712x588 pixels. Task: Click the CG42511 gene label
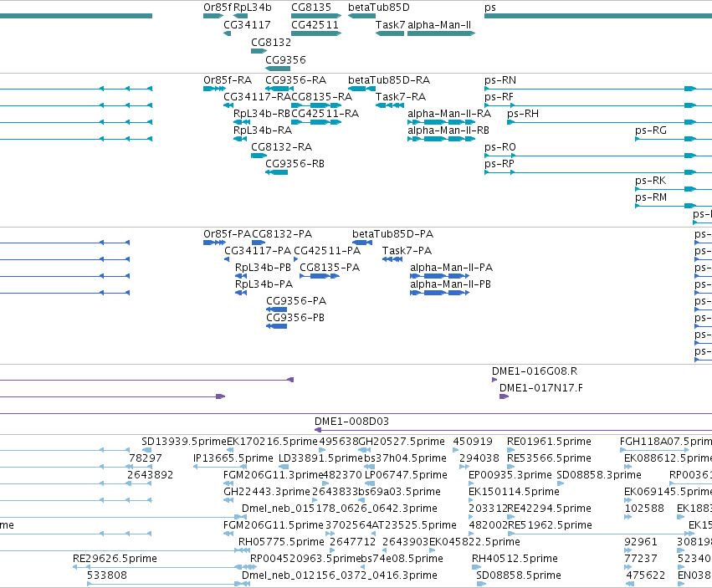315,25
